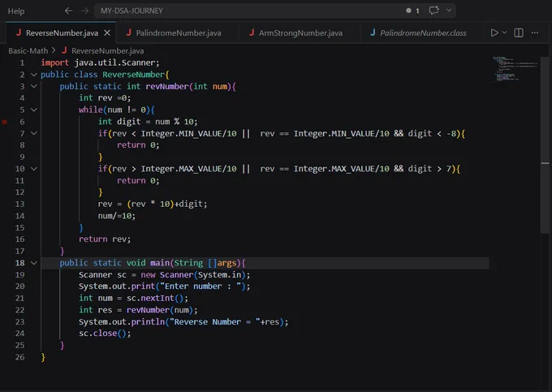This screenshot has height=392, width=552.
Task: Click line number 26
Action: coord(19,357)
